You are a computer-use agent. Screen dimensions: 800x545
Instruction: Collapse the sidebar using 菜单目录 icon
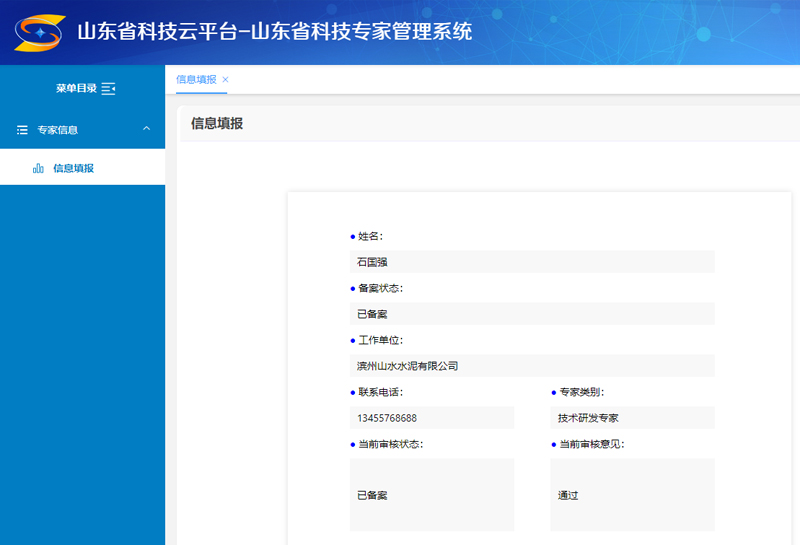109,89
